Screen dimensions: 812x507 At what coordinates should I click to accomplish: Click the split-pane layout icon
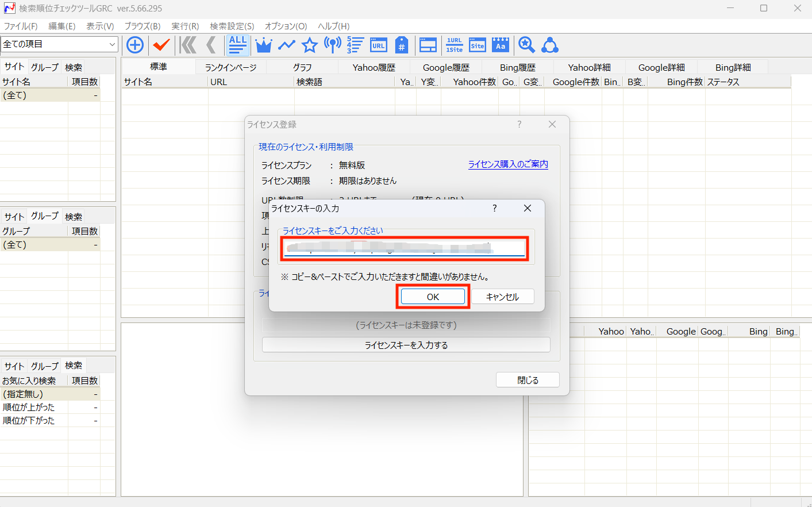pyautogui.click(x=428, y=45)
